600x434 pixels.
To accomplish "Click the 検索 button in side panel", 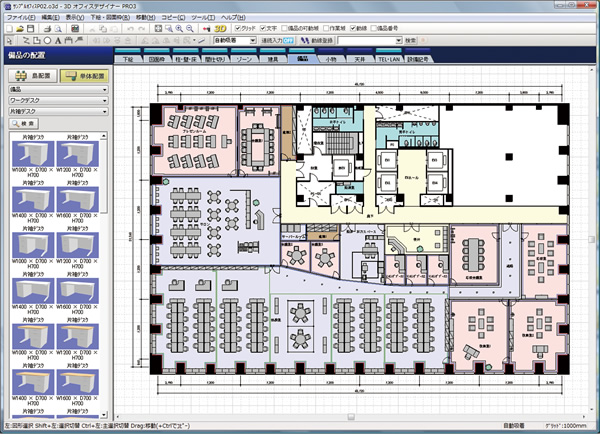I will coord(25,123).
